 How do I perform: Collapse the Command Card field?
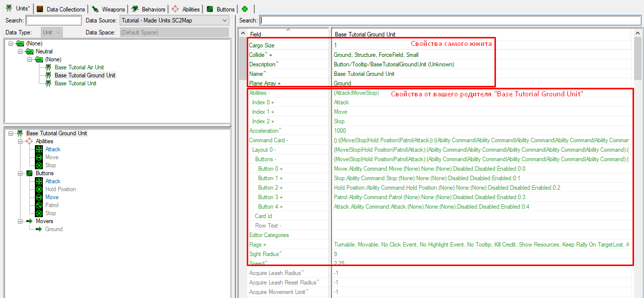coord(288,140)
